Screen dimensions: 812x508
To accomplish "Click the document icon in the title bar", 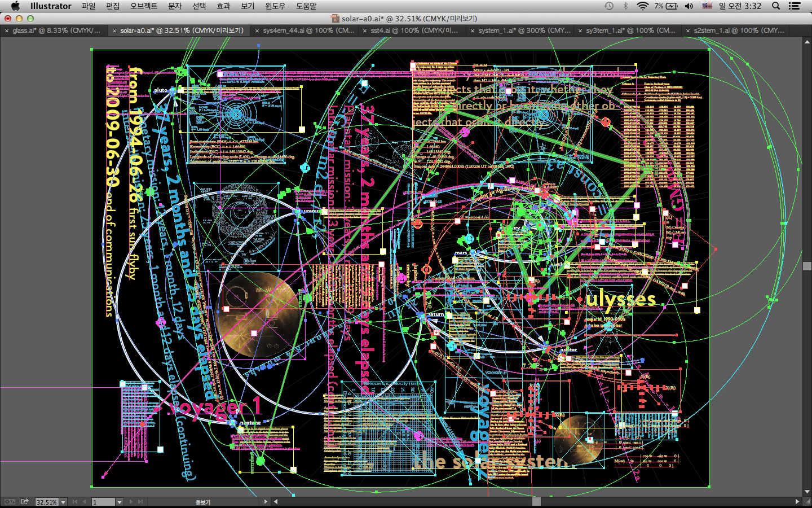I will point(335,19).
